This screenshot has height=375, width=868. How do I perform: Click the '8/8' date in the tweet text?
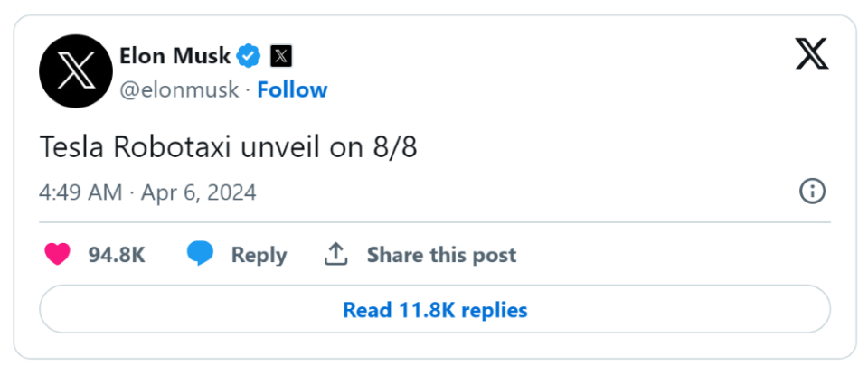pyautogui.click(x=394, y=147)
